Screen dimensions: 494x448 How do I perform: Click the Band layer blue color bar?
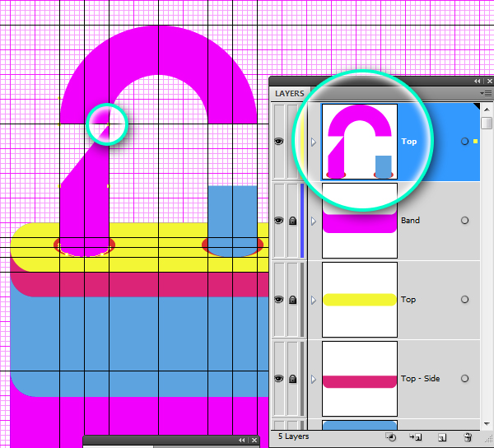(x=302, y=221)
